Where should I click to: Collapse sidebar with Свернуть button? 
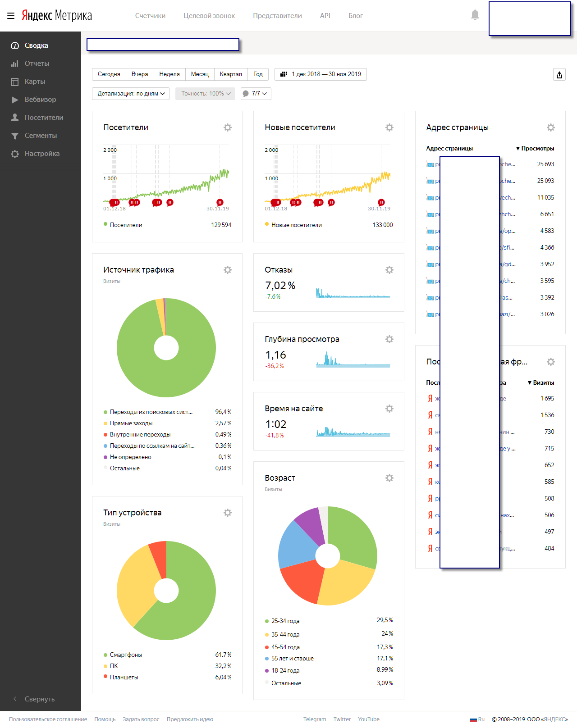(x=39, y=699)
